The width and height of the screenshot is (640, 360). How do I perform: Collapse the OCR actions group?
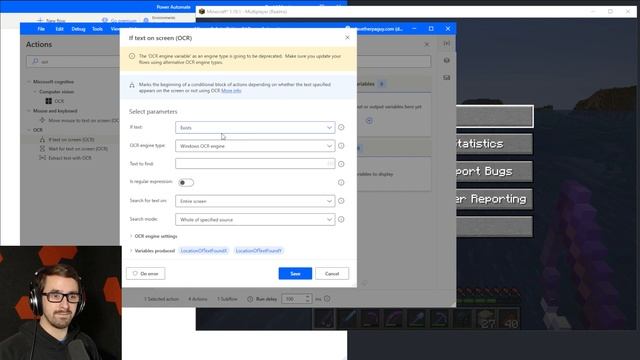29,130
